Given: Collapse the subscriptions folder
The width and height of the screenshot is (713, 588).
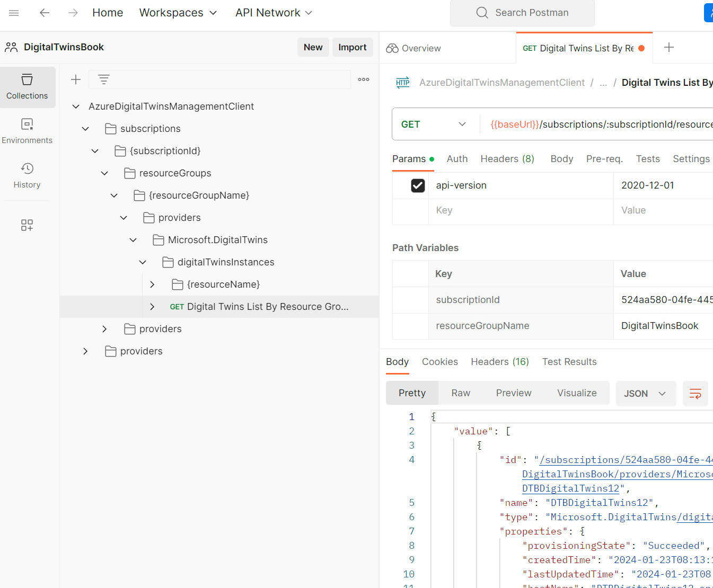Looking at the screenshot, I should click(85, 129).
